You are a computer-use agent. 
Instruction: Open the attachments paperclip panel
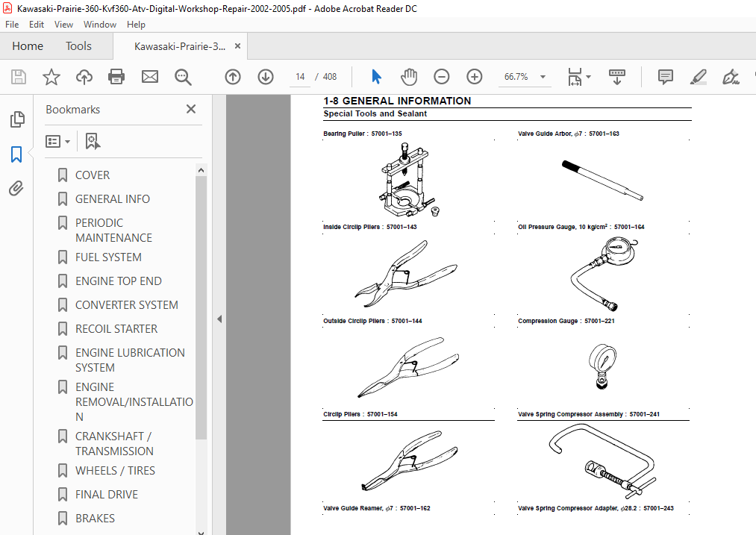(16, 189)
